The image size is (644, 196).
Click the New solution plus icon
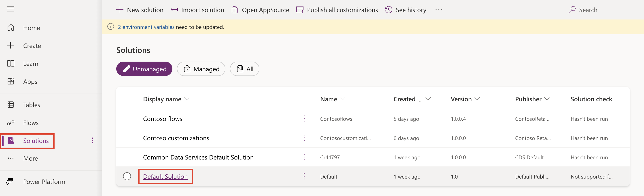120,10
